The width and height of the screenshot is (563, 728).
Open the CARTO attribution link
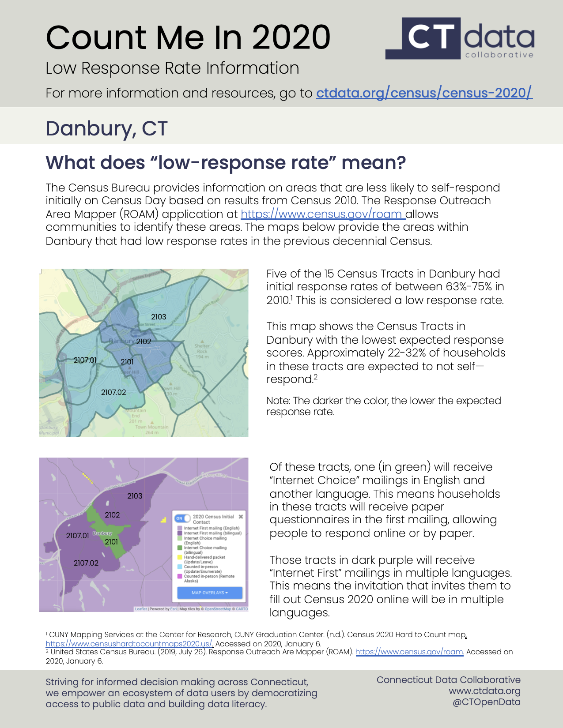(242, 609)
